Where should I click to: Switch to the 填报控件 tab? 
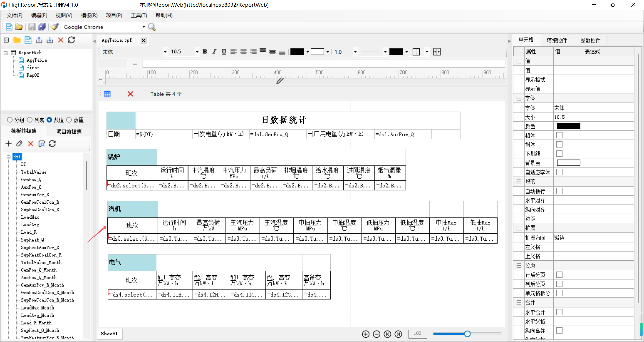coord(557,40)
